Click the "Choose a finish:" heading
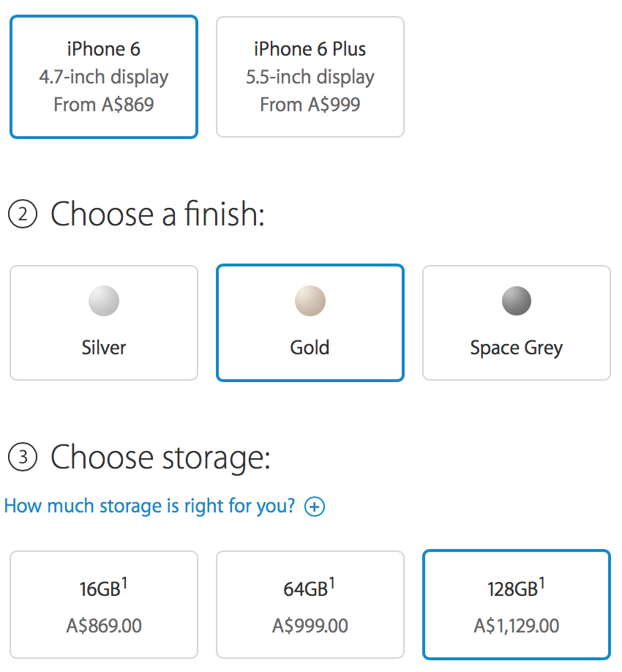This screenshot has width=622, height=672. tap(157, 214)
